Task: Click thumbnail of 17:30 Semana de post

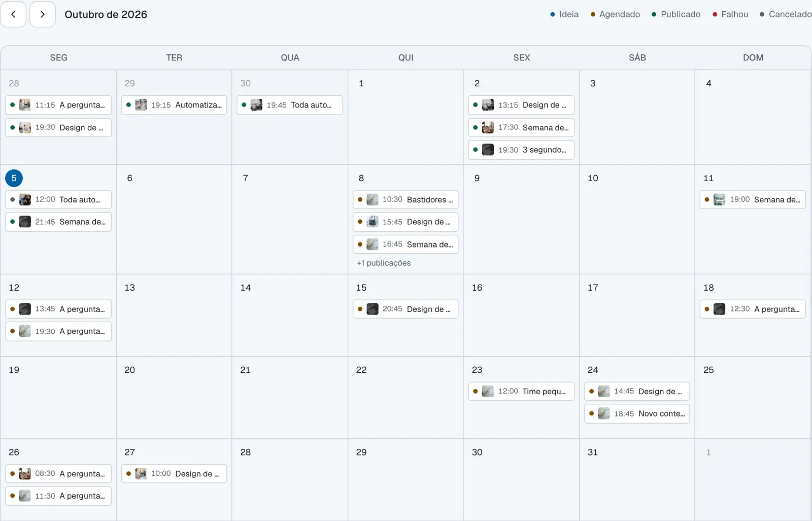Action: [x=488, y=127]
